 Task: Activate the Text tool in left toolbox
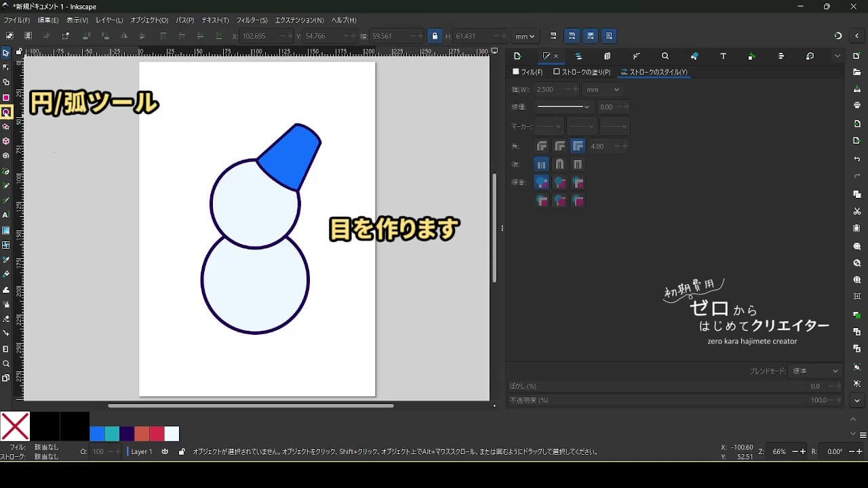click(6, 215)
